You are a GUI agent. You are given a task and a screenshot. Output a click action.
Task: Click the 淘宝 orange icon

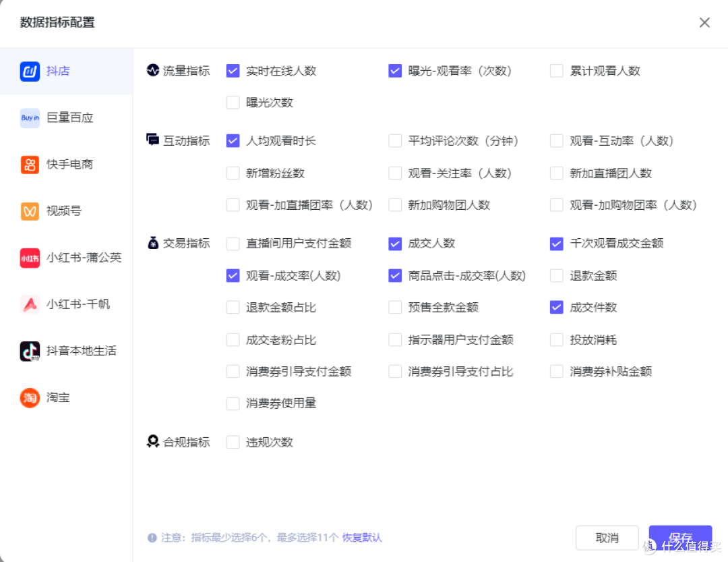(30, 398)
